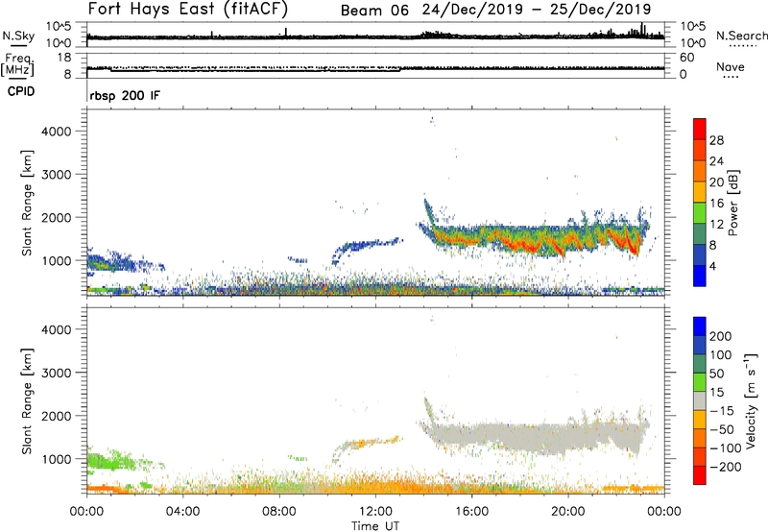Click 'Slant Range [km]' label of the velocity panel
This screenshot has height=532, width=768.
[x=27, y=401]
